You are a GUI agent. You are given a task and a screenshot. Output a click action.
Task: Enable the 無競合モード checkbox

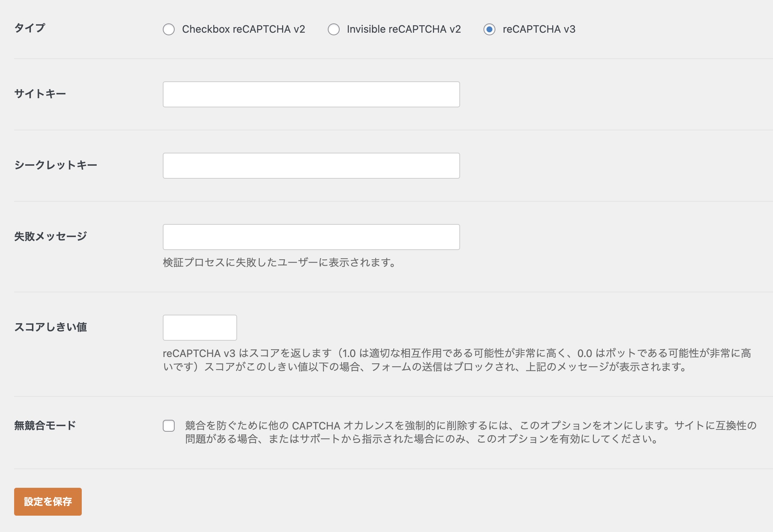tap(169, 426)
